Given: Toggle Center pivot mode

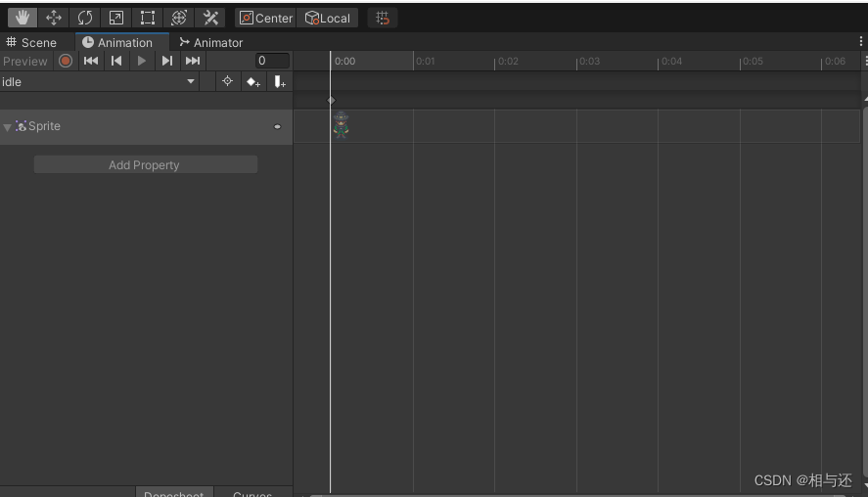Looking at the screenshot, I should tap(266, 18).
